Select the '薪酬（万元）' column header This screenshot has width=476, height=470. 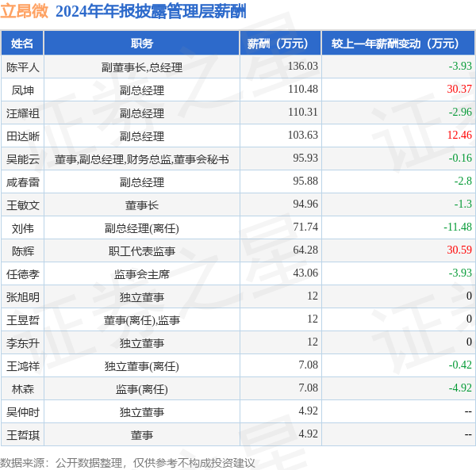(x=280, y=44)
